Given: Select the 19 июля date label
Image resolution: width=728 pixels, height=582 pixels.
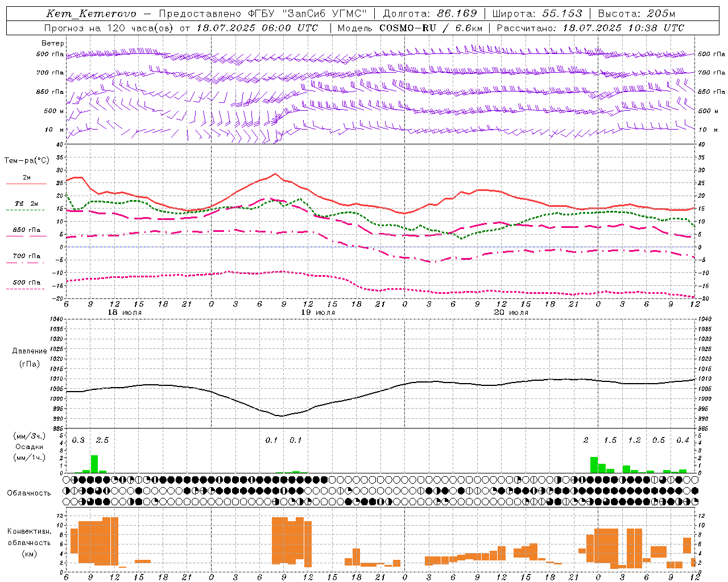Looking at the screenshot, I should (318, 313).
